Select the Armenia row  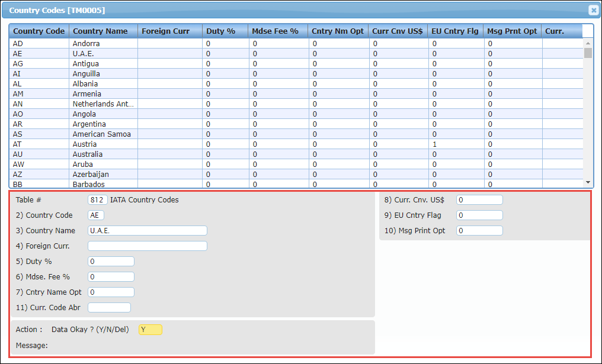pos(296,94)
